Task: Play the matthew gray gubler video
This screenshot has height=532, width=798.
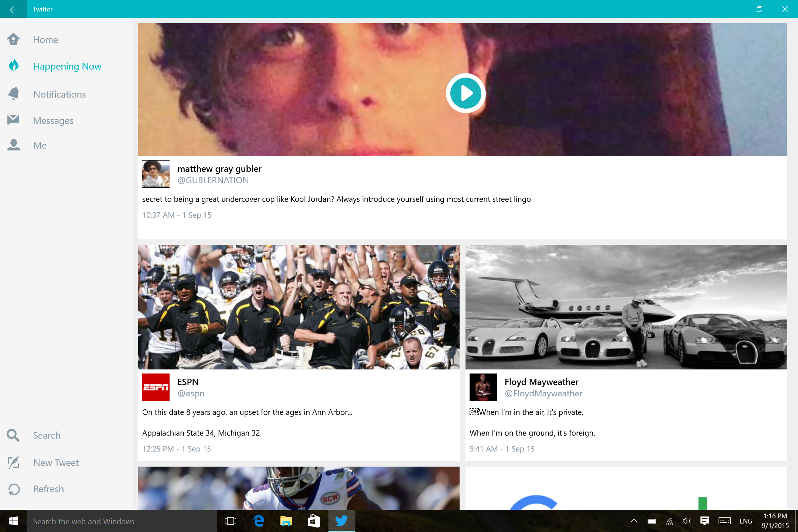Action: (x=465, y=93)
